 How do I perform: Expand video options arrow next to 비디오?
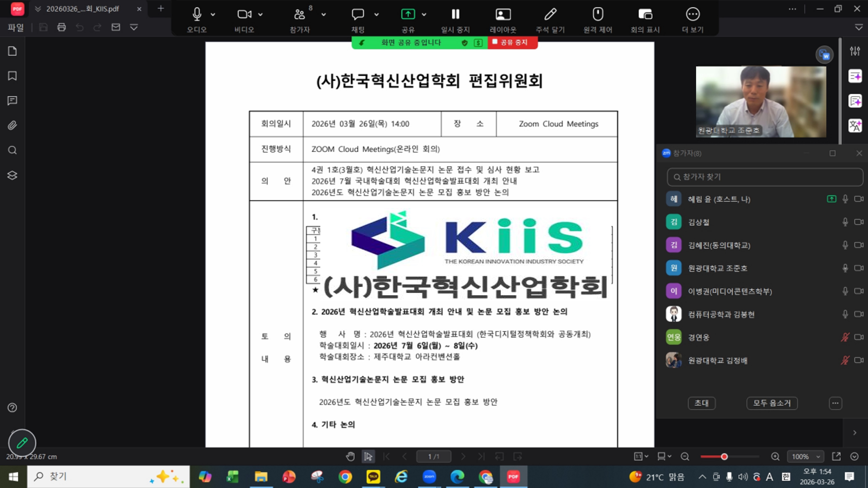tap(261, 15)
